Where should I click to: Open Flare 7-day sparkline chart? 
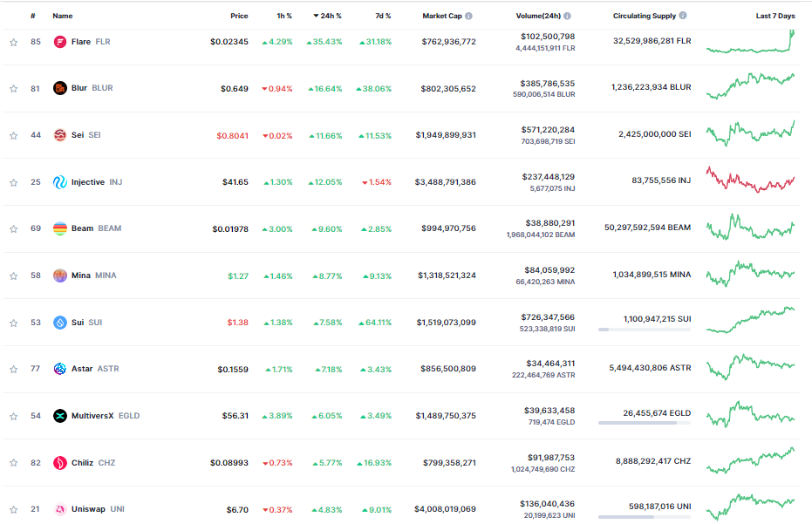(750, 42)
